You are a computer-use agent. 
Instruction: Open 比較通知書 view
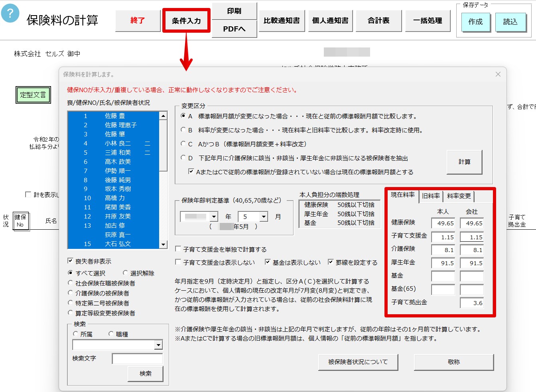coord(282,20)
